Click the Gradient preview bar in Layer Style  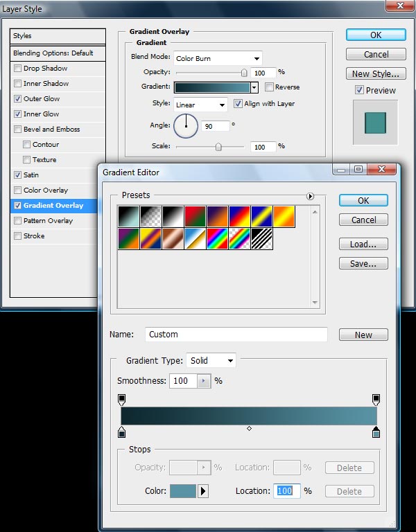tap(212, 87)
